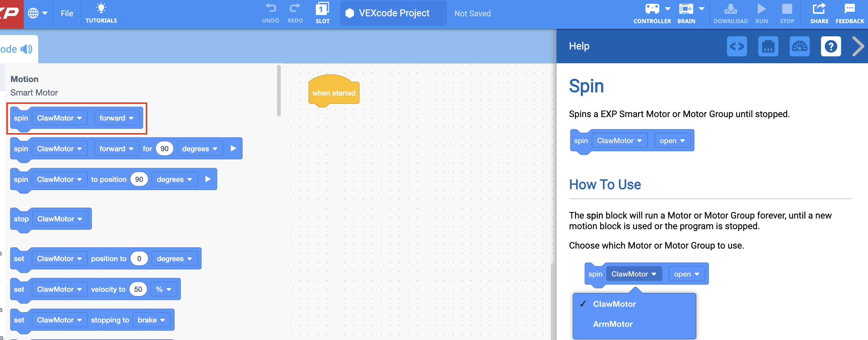This screenshot has width=868, height=340.
Task: Open the Slot 1 selector icon
Action: [x=322, y=11]
